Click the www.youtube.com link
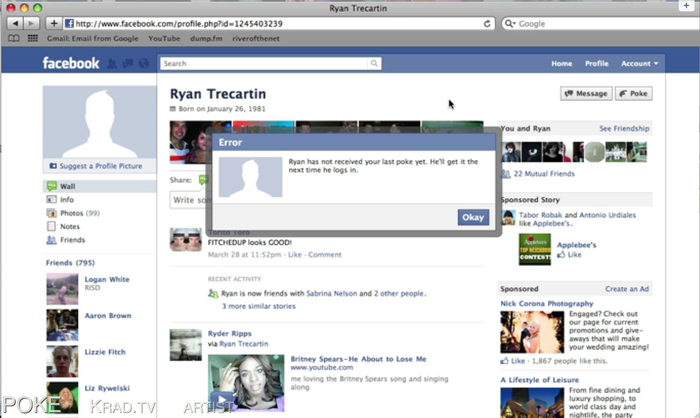The image size is (700, 418). (x=321, y=367)
